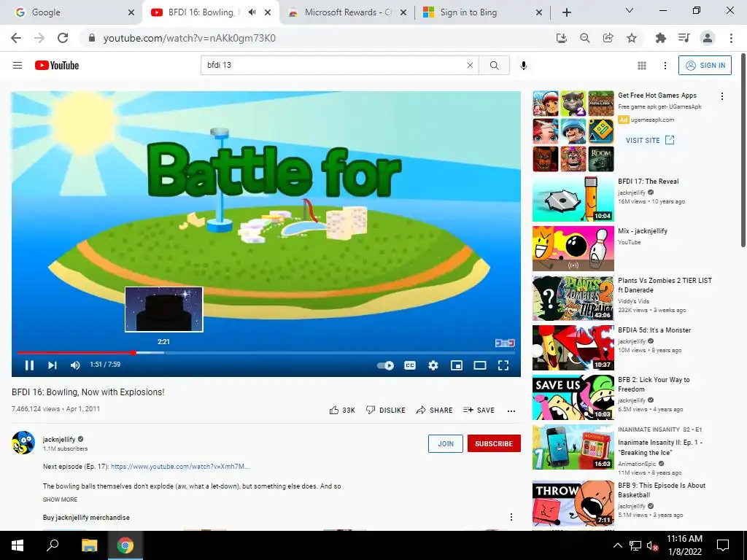747x560 pixels.
Task: Clear the search text with X
Action: 470,65
